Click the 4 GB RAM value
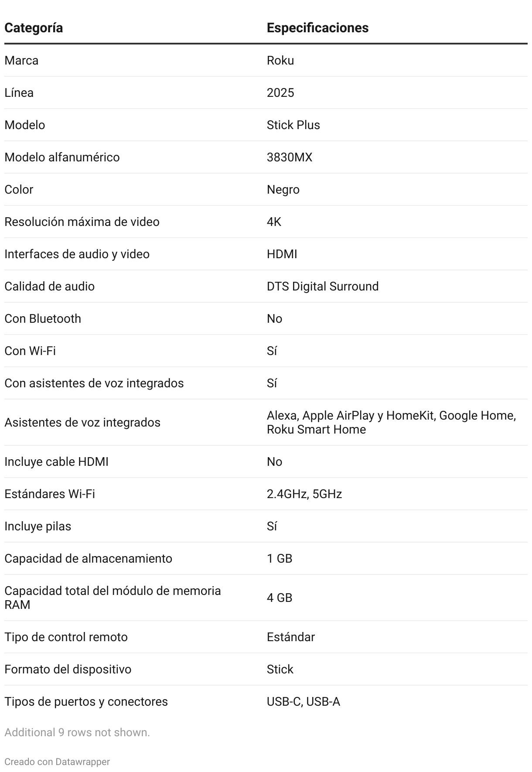This screenshot has width=532, height=772. coord(280,598)
